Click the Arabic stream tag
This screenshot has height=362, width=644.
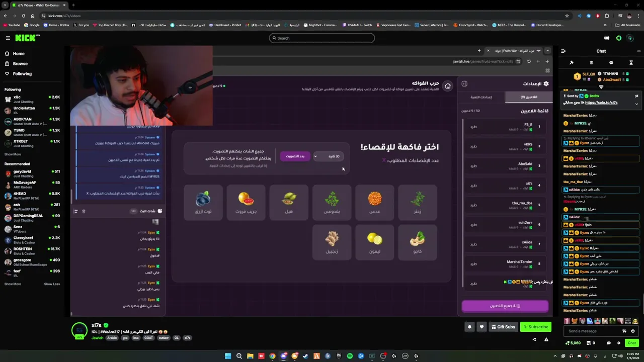point(112,338)
